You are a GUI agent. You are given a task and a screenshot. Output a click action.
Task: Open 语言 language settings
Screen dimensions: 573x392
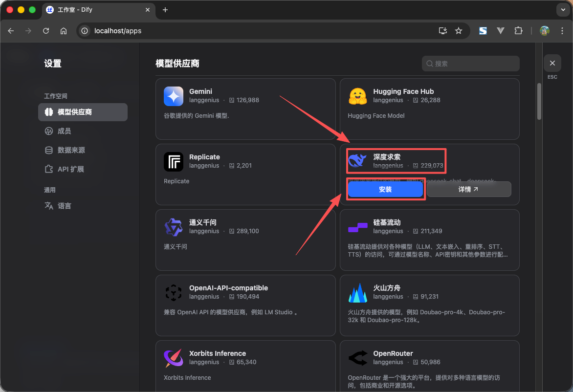(x=64, y=206)
